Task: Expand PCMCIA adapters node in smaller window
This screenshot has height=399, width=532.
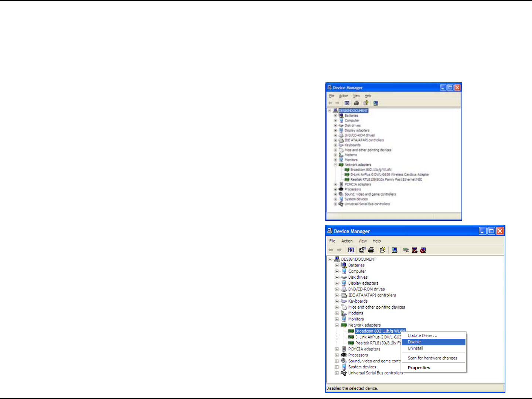Action: click(335, 184)
